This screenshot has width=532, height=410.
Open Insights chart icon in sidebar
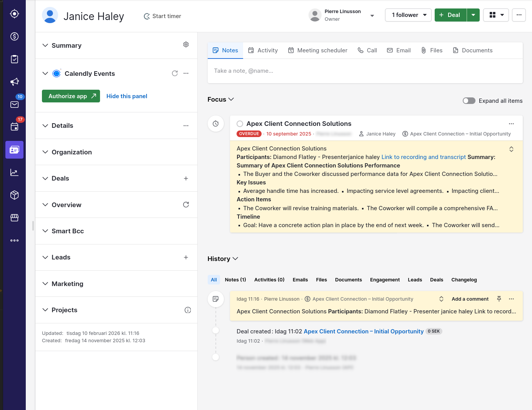pos(14,172)
